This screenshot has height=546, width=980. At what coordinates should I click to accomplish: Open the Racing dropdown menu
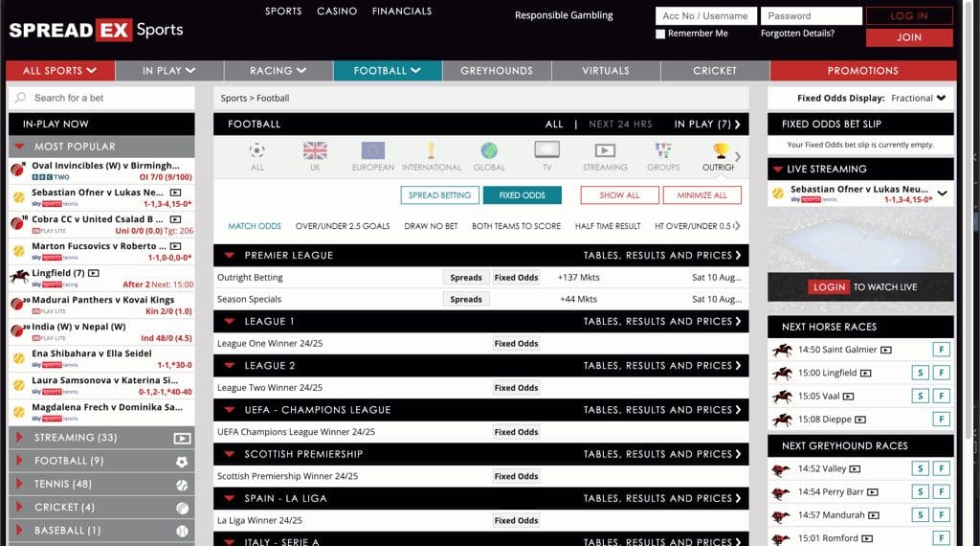278,71
